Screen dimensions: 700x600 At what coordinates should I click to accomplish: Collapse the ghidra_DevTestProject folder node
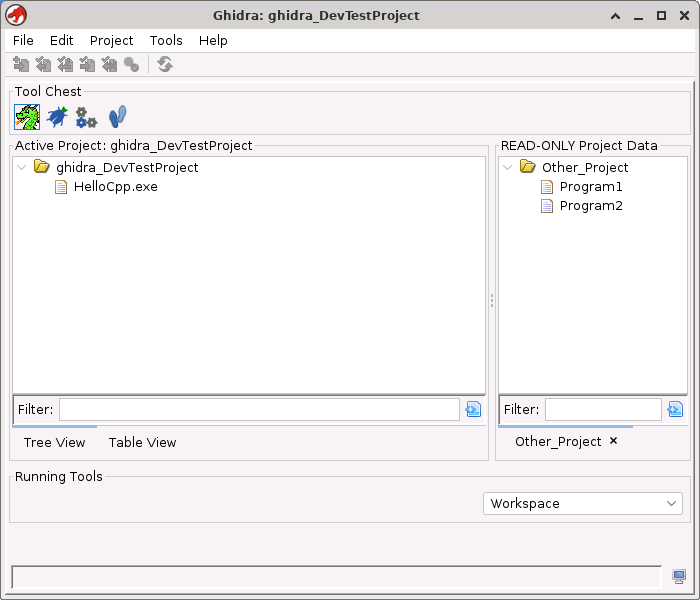point(22,167)
